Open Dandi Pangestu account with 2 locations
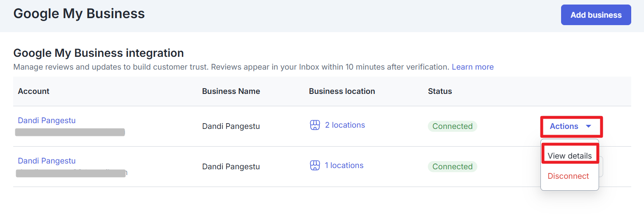Viewport: 644px width, 215px height. (47, 120)
